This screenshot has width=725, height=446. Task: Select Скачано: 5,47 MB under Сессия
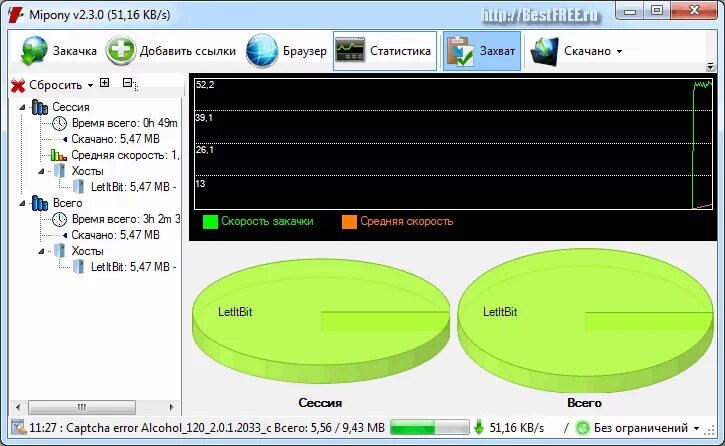tap(115, 139)
